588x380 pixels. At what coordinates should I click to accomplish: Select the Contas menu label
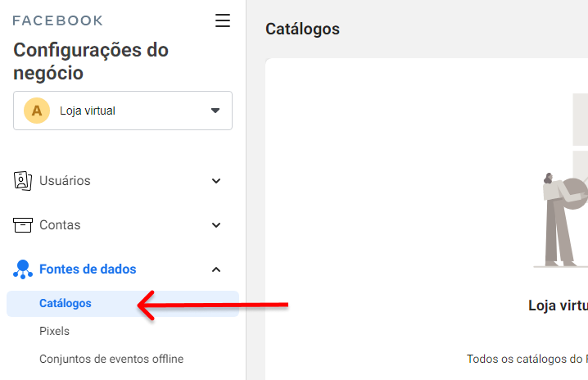click(x=60, y=225)
